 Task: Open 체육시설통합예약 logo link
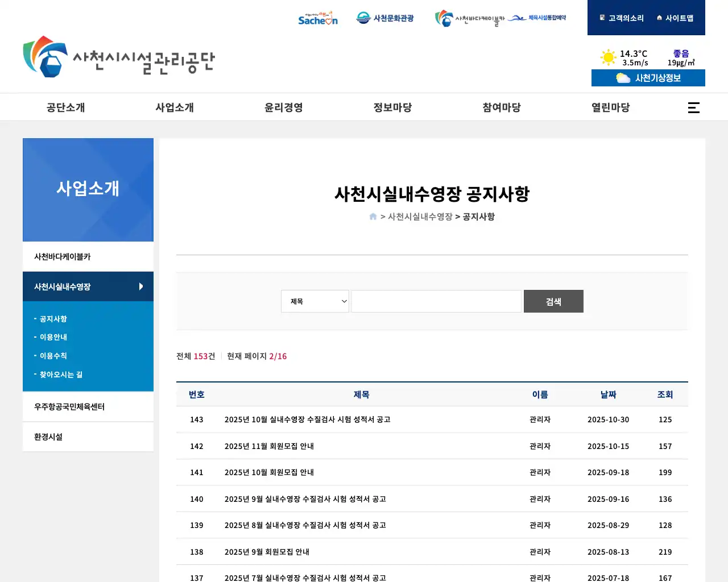click(537, 18)
